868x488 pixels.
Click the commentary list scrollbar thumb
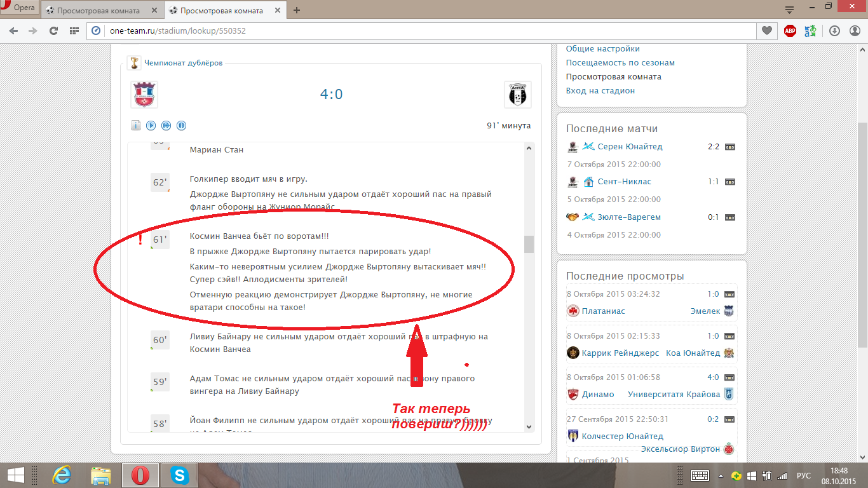pyautogui.click(x=529, y=244)
